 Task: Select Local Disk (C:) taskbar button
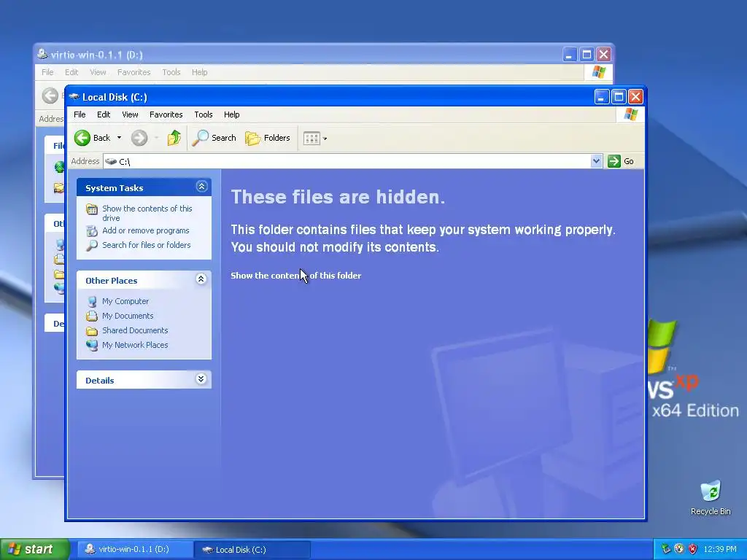252,550
